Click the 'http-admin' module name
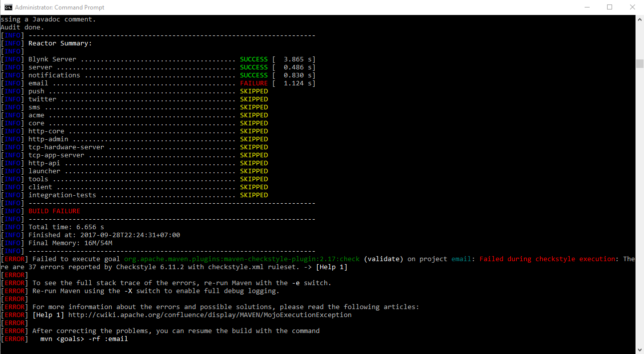This screenshot has height=354, width=644. point(48,139)
